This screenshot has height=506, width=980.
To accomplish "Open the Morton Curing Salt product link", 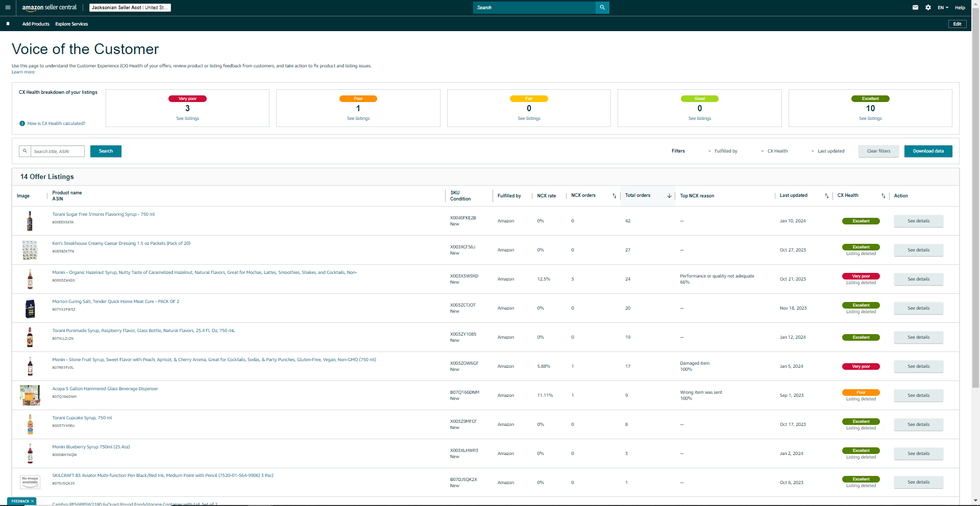I will (115, 301).
